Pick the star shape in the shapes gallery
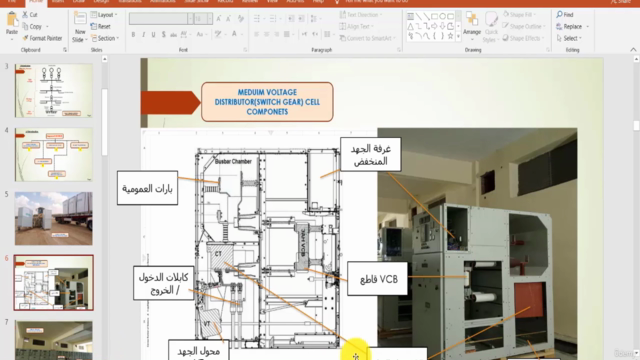 pos(450,36)
